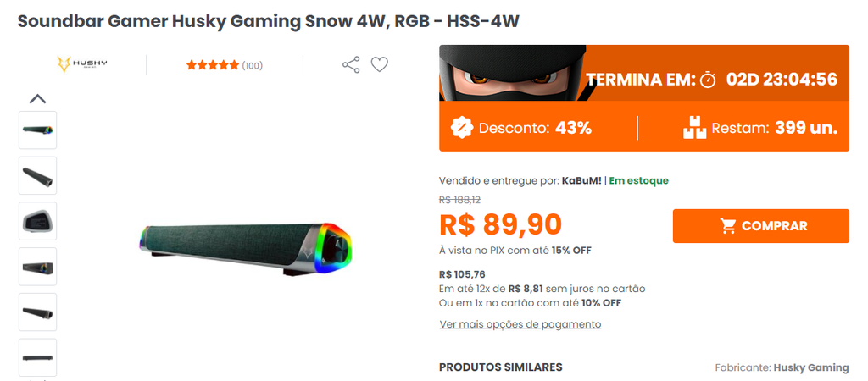Select fourth soundbar setup thumbnail
This screenshot has width=868, height=381.
point(37,267)
